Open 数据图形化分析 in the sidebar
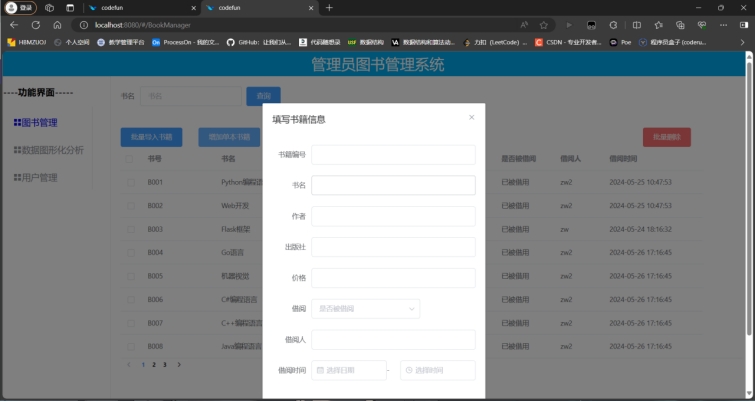755x402 pixels. click(52, 150)
